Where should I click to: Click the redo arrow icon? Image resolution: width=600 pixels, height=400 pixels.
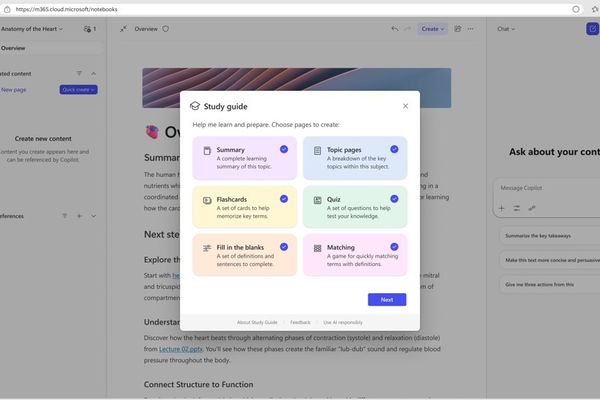[408, 29]
